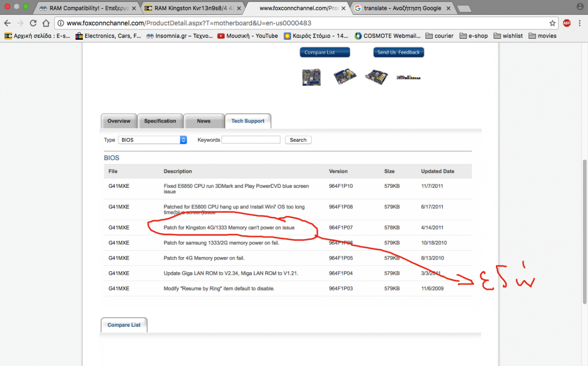Bookmark this page with the star icon
The image size is (588, 366).
[x=552, y=23]
